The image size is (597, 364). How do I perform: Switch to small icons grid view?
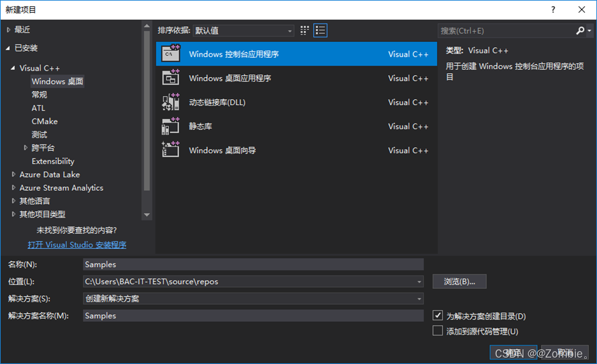[304, 31]
